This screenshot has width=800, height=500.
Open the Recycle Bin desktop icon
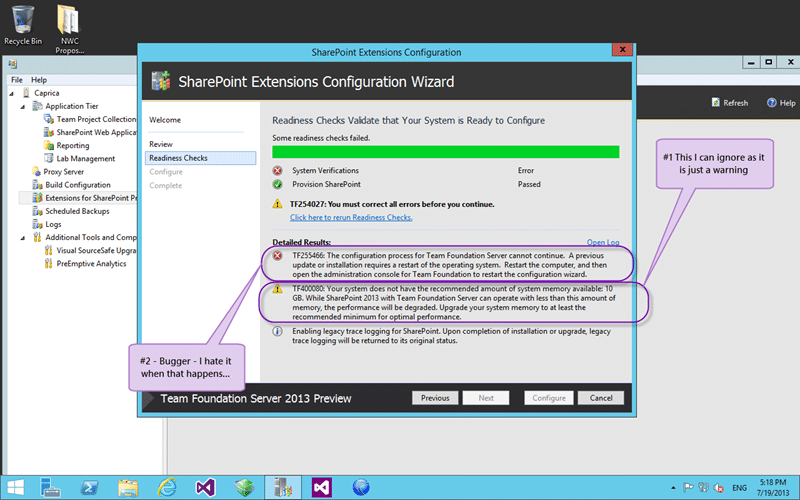[x=22, y=24]
